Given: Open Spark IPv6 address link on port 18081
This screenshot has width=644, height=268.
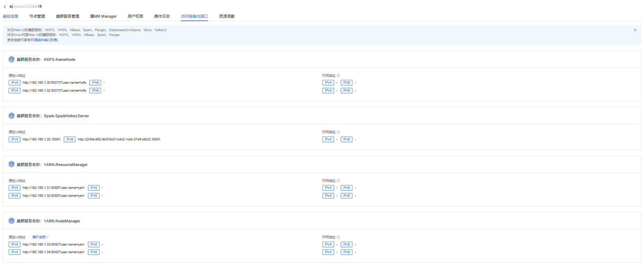Looking at the screenshot, I should (119, 139).
